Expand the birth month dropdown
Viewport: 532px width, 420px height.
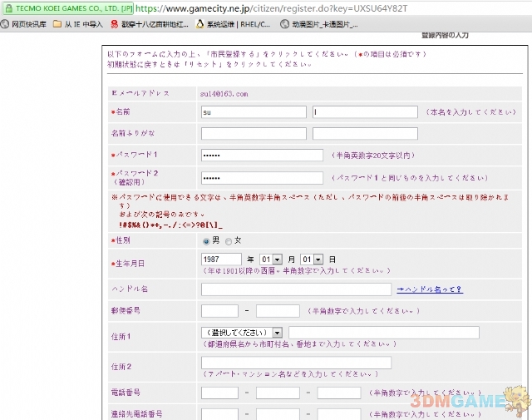[x=271, y=259]
